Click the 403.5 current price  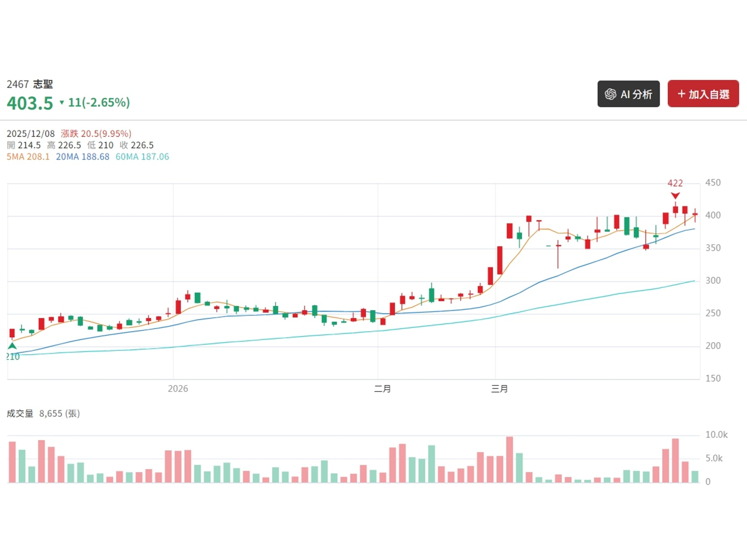30,103
